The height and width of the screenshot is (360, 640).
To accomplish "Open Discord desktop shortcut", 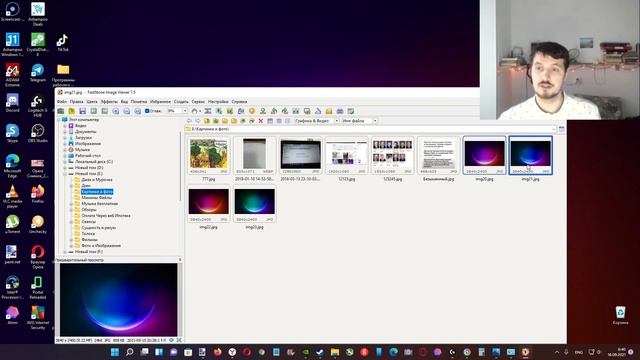I will (x=12, y=103).
